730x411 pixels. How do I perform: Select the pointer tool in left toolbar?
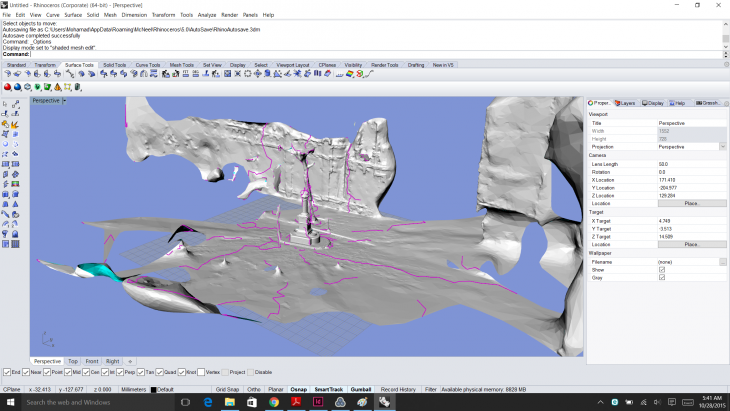tap(6, 103)
